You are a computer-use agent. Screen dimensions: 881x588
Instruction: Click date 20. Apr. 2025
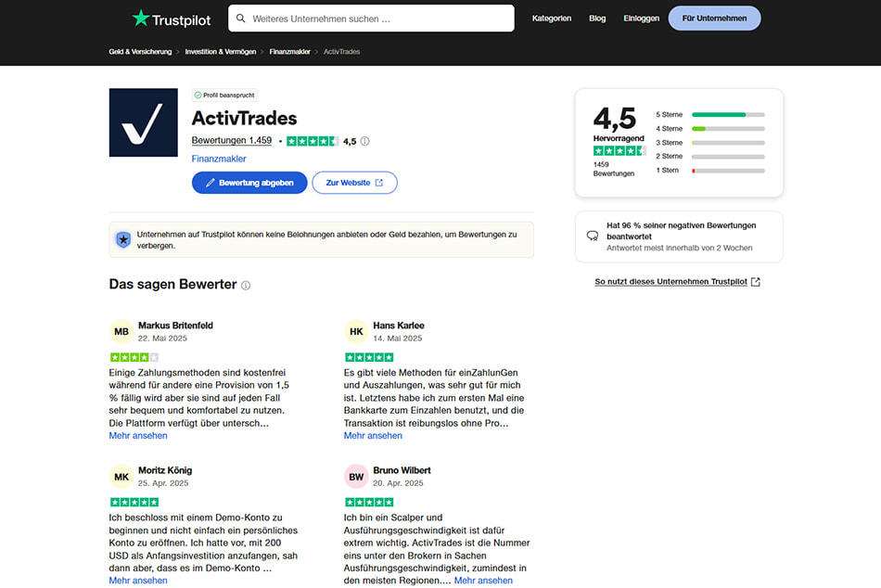pos(398,483)
